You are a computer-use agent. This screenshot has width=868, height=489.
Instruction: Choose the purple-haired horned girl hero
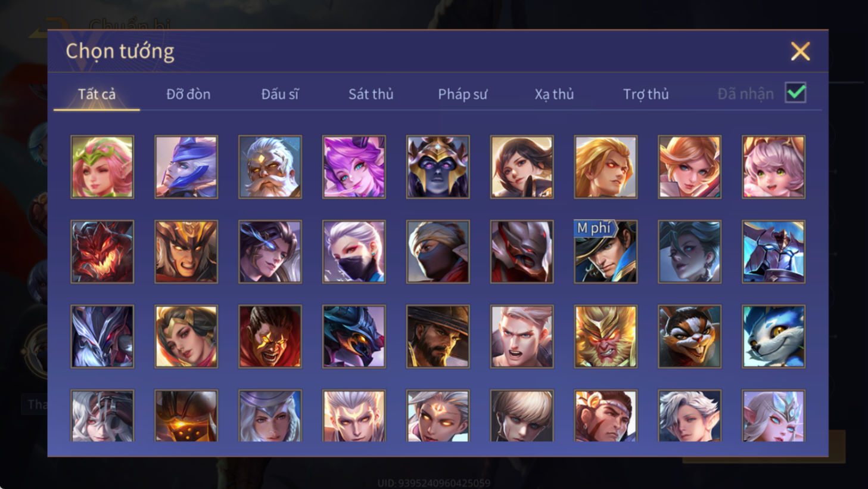[354, 167]
